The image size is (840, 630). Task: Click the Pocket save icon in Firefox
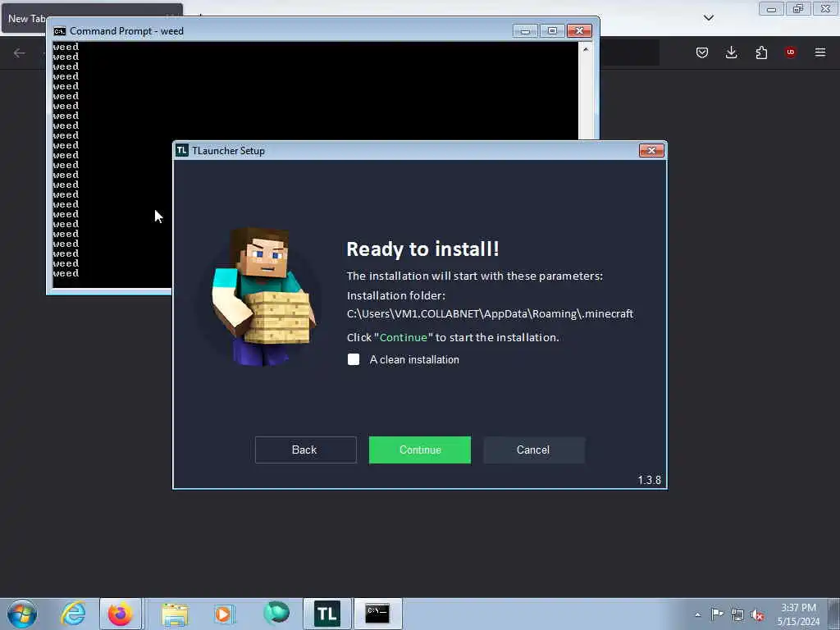tap(702, 52)
